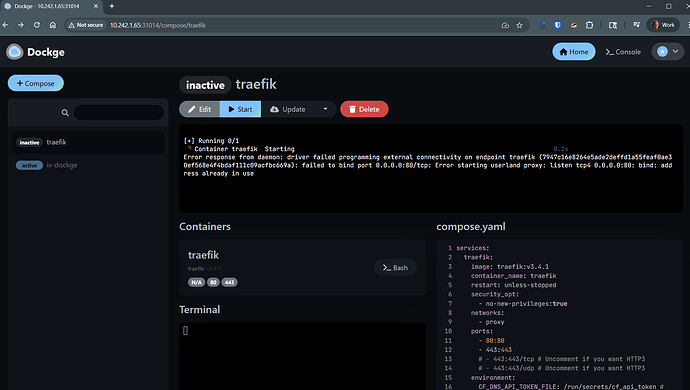Viewport: 690px width, 390px height.
Task: Expand the dropdown arrow beside Update
Action: point(326,109)
